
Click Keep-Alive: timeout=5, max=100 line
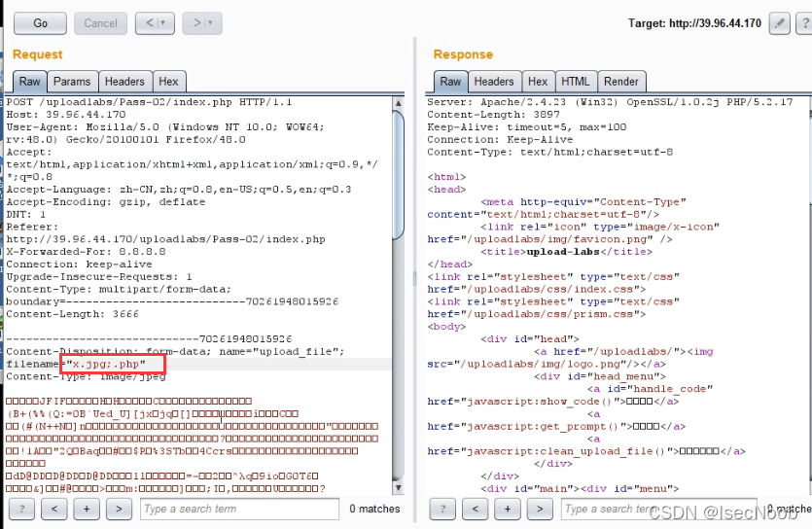[x=527, y=126]
